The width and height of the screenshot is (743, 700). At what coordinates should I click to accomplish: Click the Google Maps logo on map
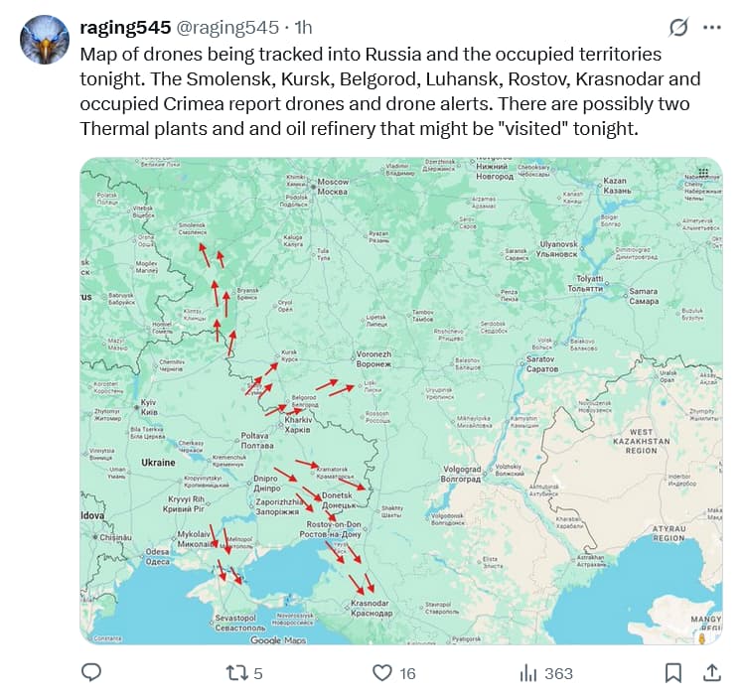[x=277, y=640]
